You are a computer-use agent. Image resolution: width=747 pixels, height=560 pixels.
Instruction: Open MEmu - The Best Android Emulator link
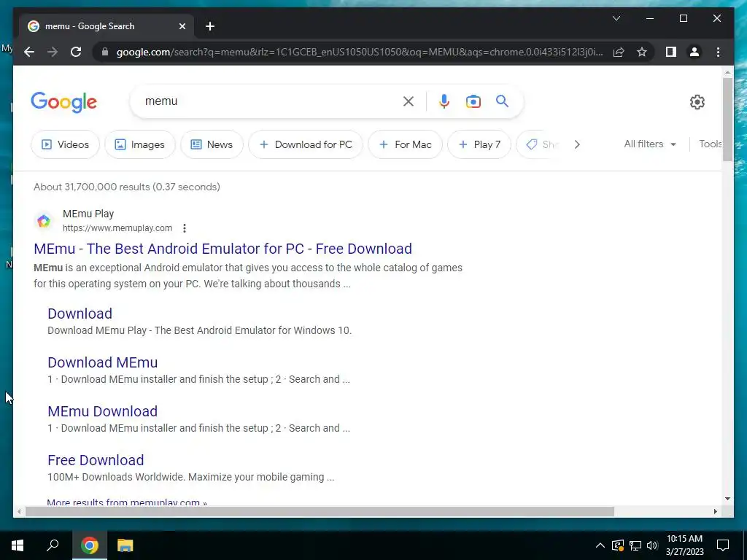[x=223, y=249]
